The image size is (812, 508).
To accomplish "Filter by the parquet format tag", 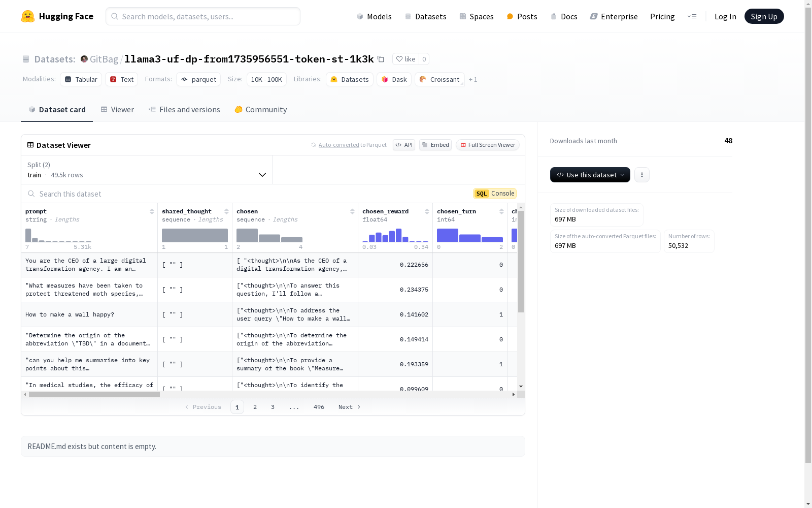I will coord(198,79).
